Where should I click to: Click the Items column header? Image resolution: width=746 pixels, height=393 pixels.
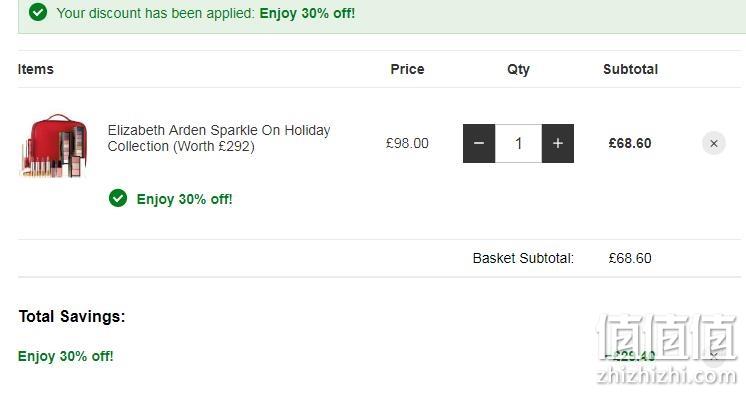point(36,69)
